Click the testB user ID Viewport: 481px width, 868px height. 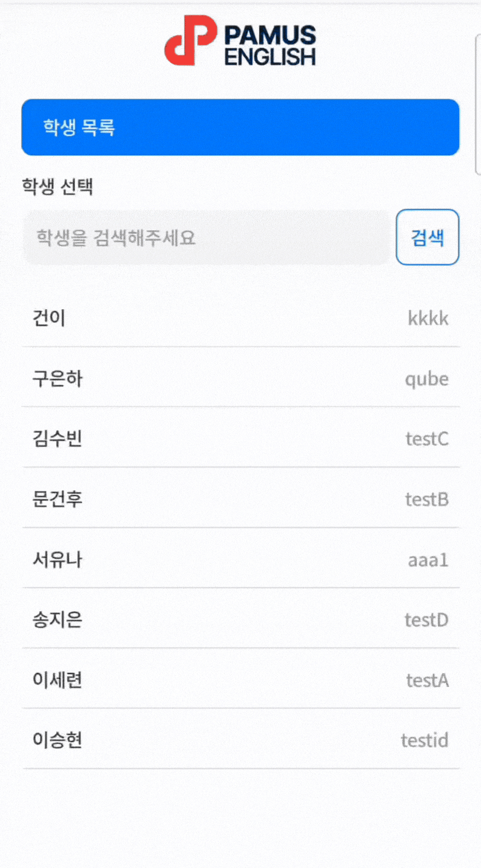coord(427,499)
